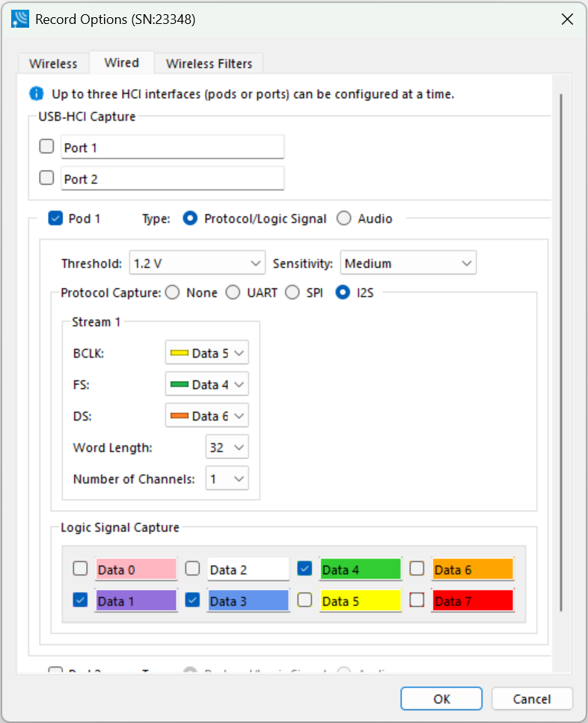The height and width of the screenshot is (723, 588).
Task: Click the Port 2 text field
Action: (172, 178)
